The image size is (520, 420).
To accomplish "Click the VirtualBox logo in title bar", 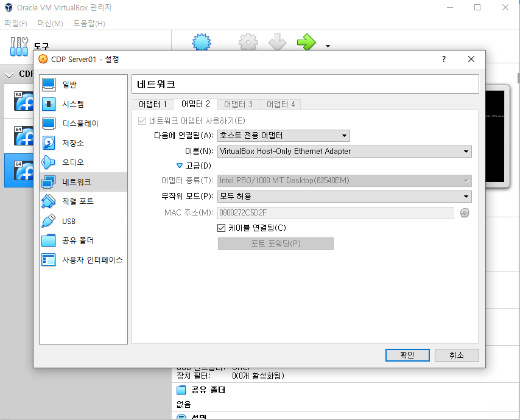I will tap(9, 7).
